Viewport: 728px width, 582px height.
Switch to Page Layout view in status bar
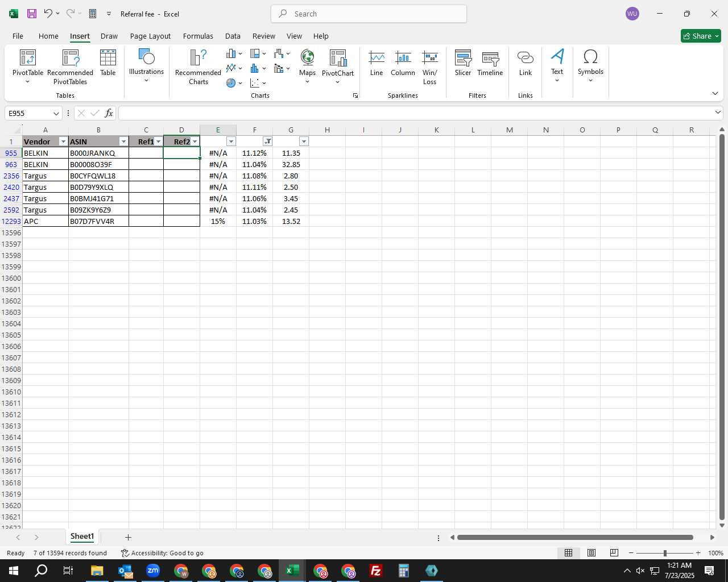coord(591,553)
